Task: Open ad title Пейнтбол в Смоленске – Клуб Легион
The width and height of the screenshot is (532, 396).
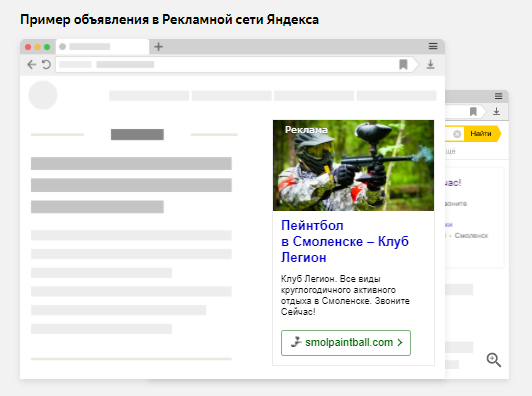Action: (x=345, y=242)
